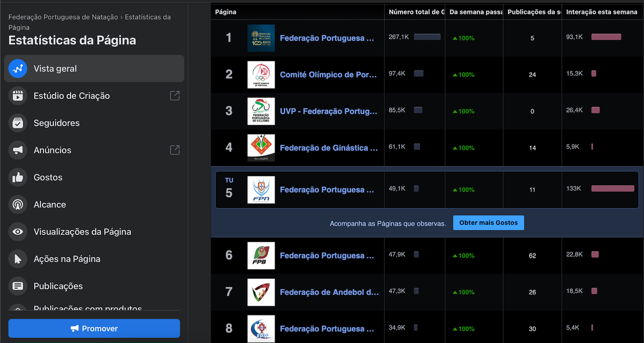The height and width of the screenshot is (343, 644).
Task: Click the Ações na Página cursor icon
Action: [18, 259]
